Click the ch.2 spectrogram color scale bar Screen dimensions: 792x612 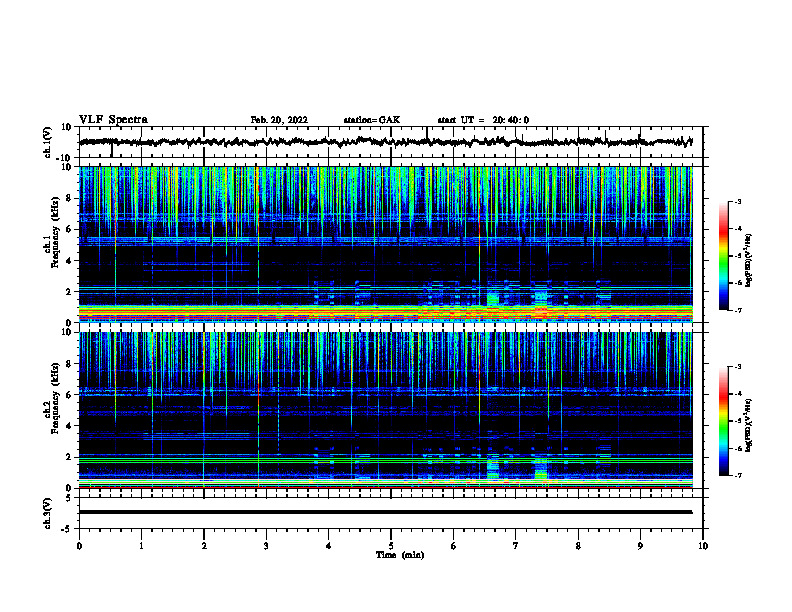[723, 421]
